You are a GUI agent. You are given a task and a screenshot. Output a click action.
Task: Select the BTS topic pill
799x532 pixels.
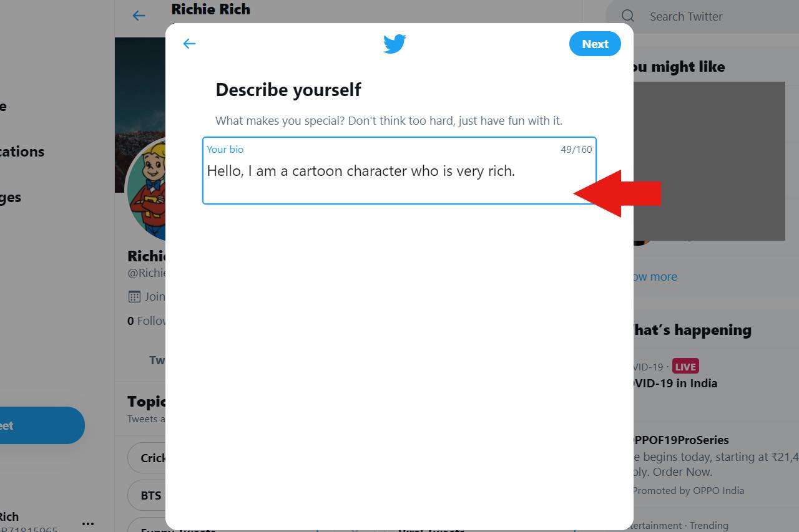point(147,495)
